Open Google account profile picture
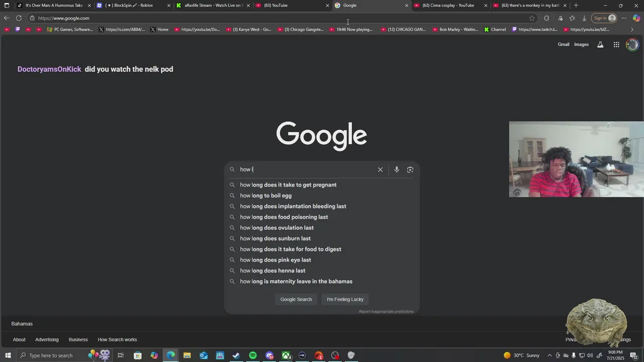This screenshot has height=362, width=644. (632, 45)
